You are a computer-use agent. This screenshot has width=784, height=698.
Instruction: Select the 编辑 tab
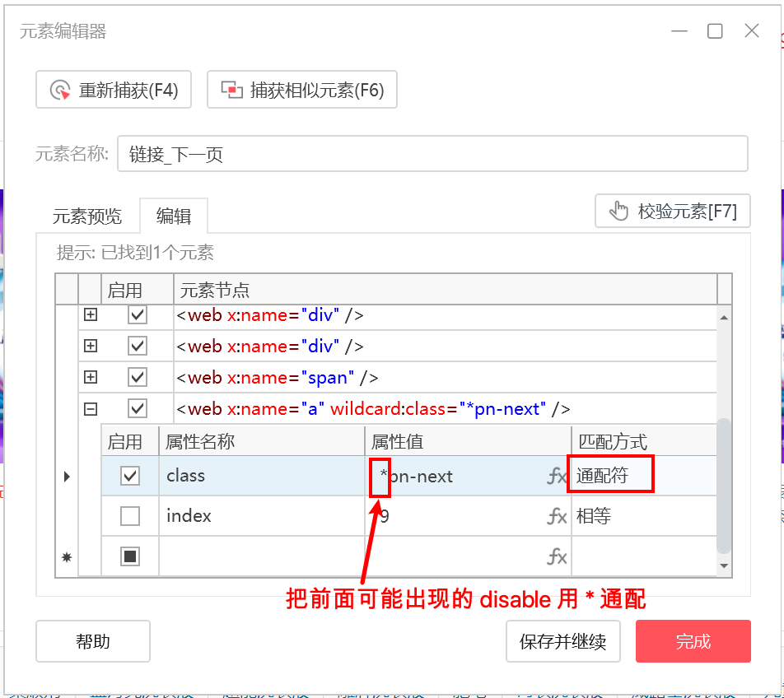pos(174,216)
